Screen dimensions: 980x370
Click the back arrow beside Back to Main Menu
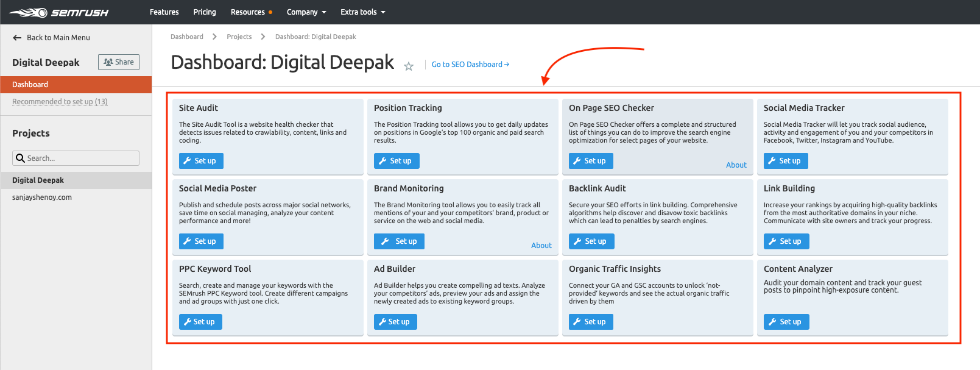pyautogui.click(x=17, y=38)
